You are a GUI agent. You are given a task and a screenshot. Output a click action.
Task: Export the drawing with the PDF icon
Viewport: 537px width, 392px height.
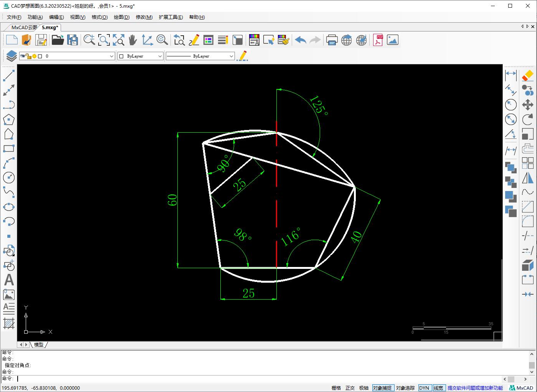[378, 40]
